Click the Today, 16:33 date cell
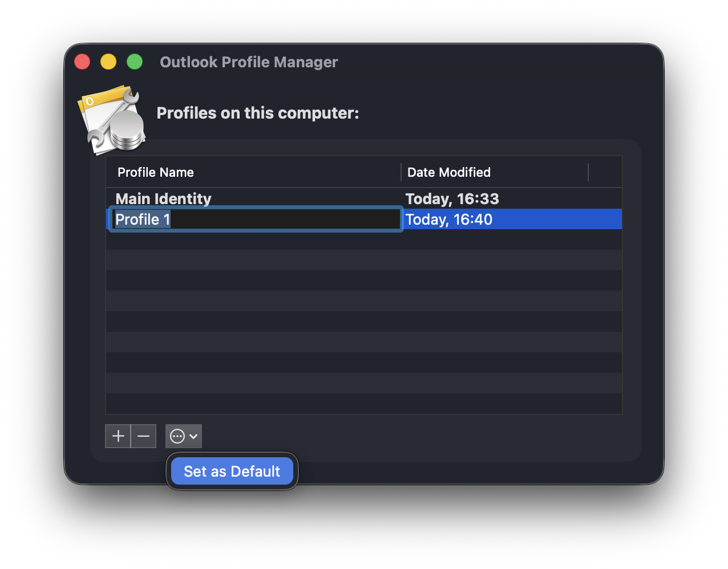 tap(452, 199)
